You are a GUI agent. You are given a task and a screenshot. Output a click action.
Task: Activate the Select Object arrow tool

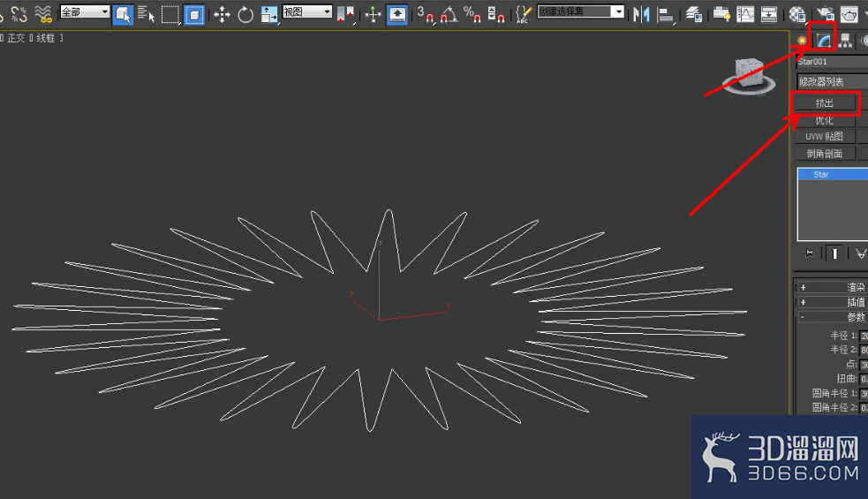point(123,14)
